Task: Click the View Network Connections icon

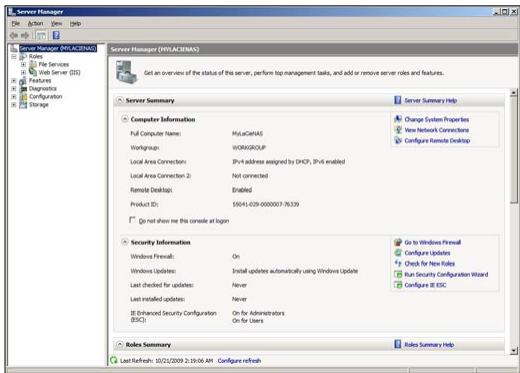Action: pos(398,130)
